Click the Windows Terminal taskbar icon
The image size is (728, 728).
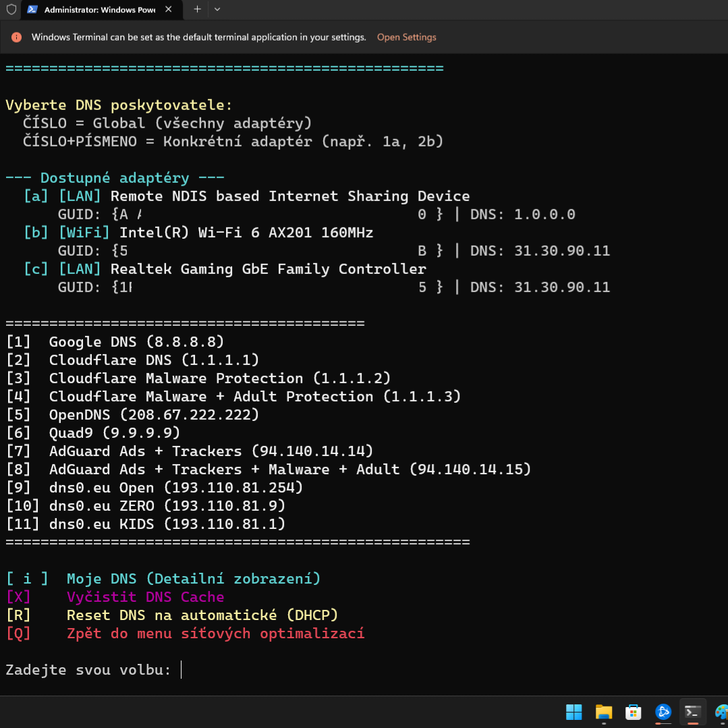click(692, 712)
